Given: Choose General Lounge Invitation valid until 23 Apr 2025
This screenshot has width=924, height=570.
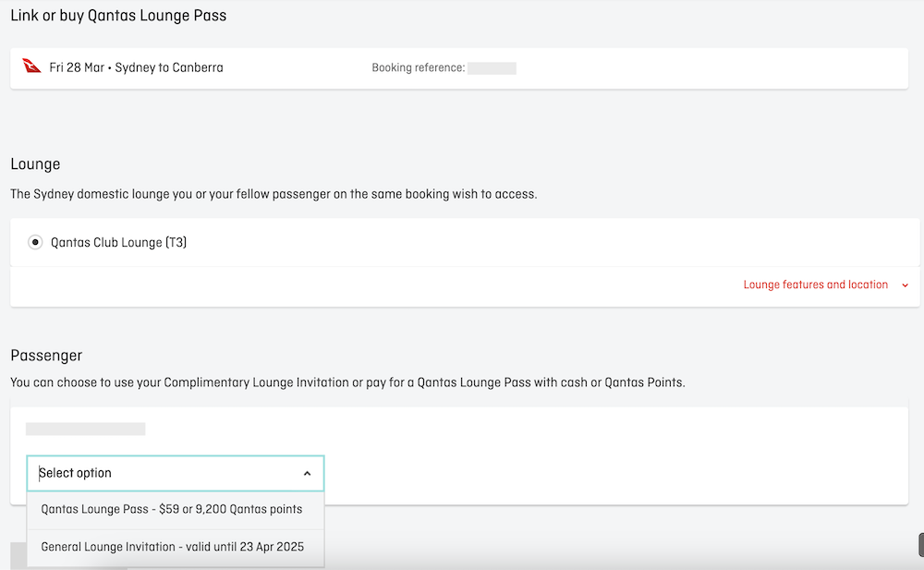Looking at the screenshot, I should pyautogui.click(x=176, y=548).
